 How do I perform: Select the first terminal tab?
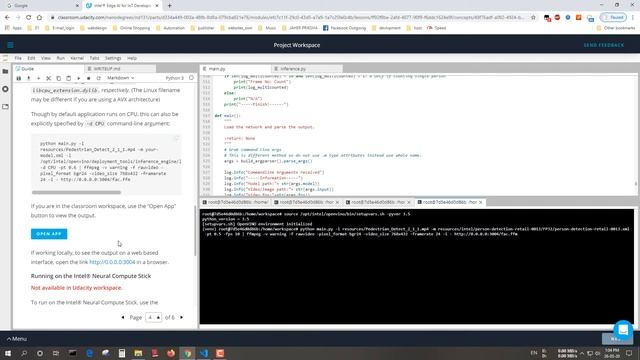tap(236, 202)
